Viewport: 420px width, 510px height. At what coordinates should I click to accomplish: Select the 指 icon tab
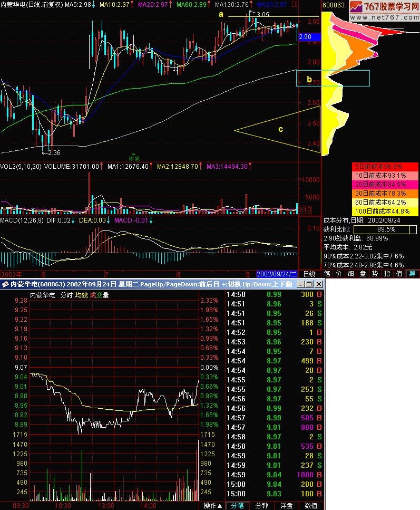[387, 274]
